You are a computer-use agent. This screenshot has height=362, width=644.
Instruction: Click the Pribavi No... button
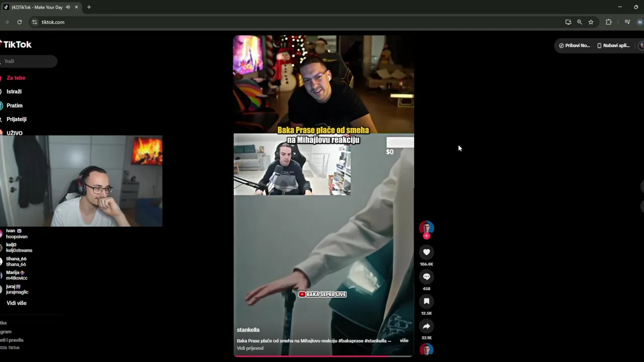click(x=574, y=45)
